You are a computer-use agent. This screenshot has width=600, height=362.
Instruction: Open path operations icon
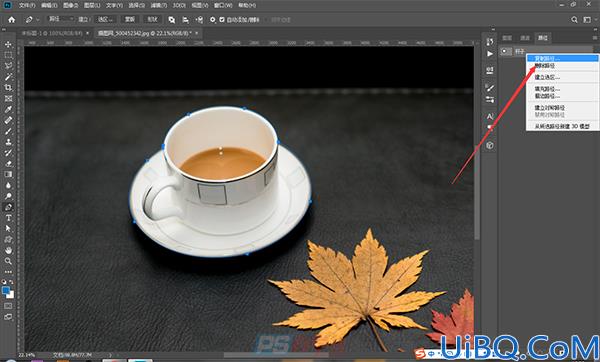click(172, 20)
